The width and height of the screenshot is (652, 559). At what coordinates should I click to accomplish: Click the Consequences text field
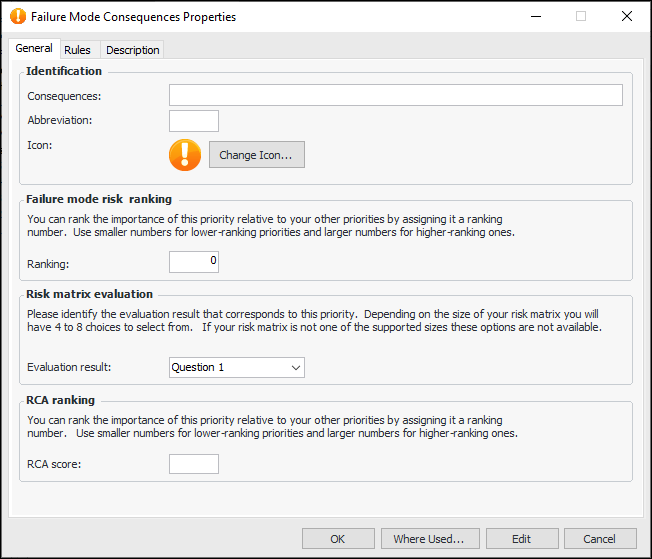(x=395, y=95)
